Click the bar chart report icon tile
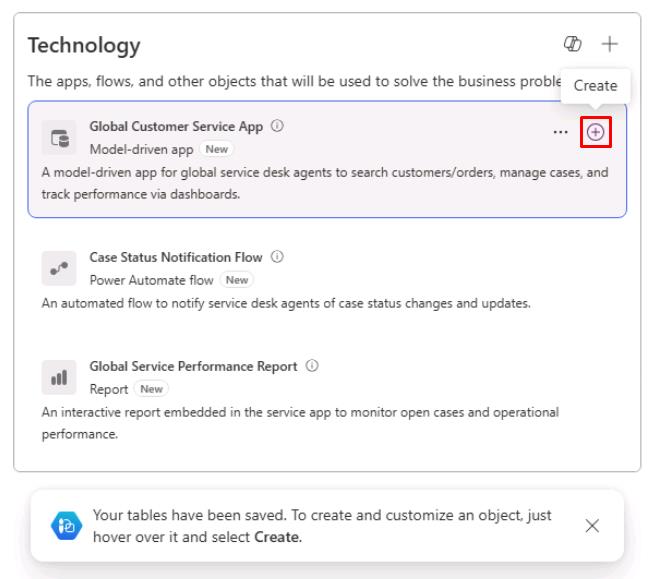Image resolution: width=655 pixels, height=579 pixels. (x=59, y=378)
